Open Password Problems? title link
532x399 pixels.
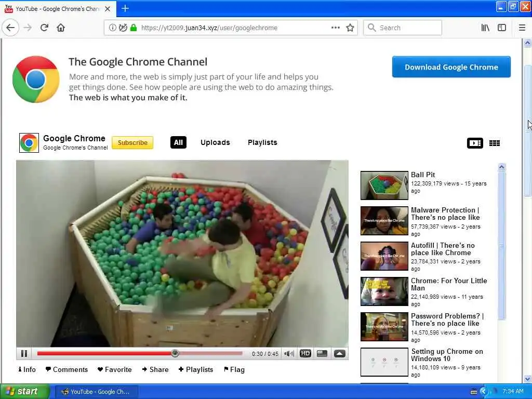pyautogui.click(x=447, y=320)
